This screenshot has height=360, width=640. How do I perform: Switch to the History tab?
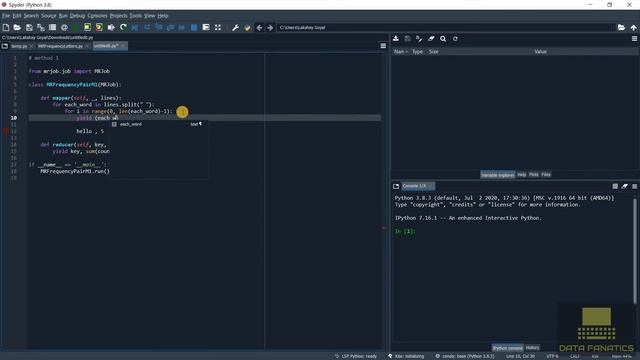[533, 348]
